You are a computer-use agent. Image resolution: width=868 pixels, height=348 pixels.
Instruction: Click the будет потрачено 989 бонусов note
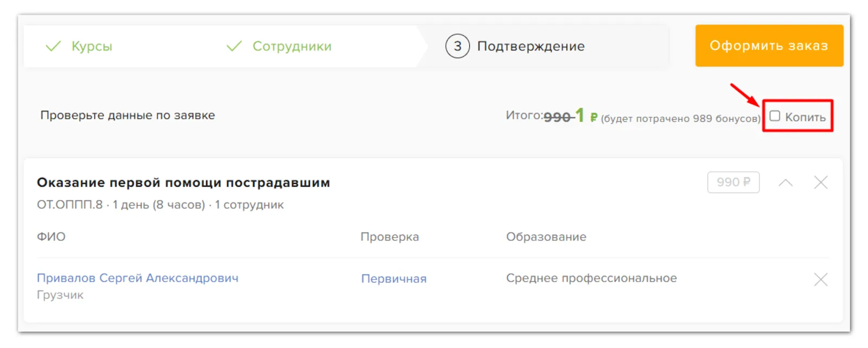(681, 118)
